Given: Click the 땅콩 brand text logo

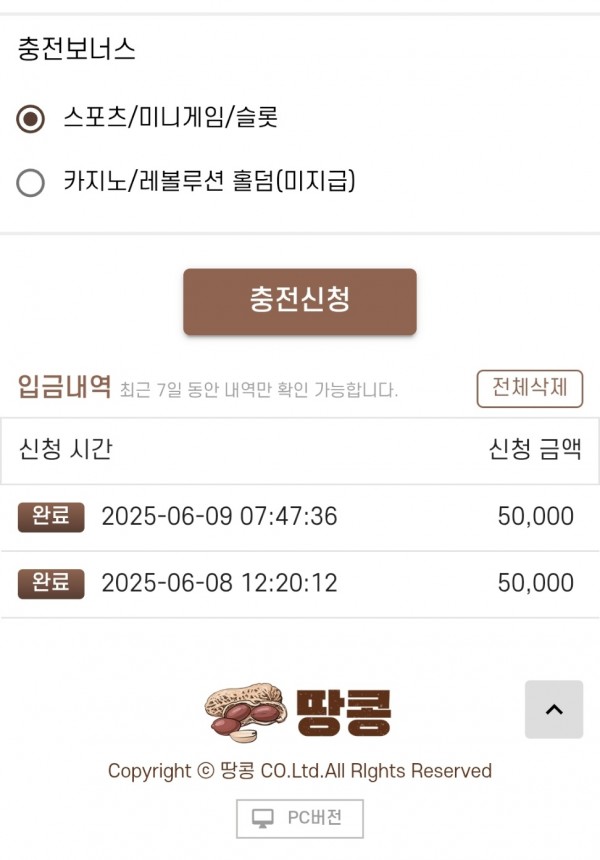Looking at the screenshot, I should 344,712.
